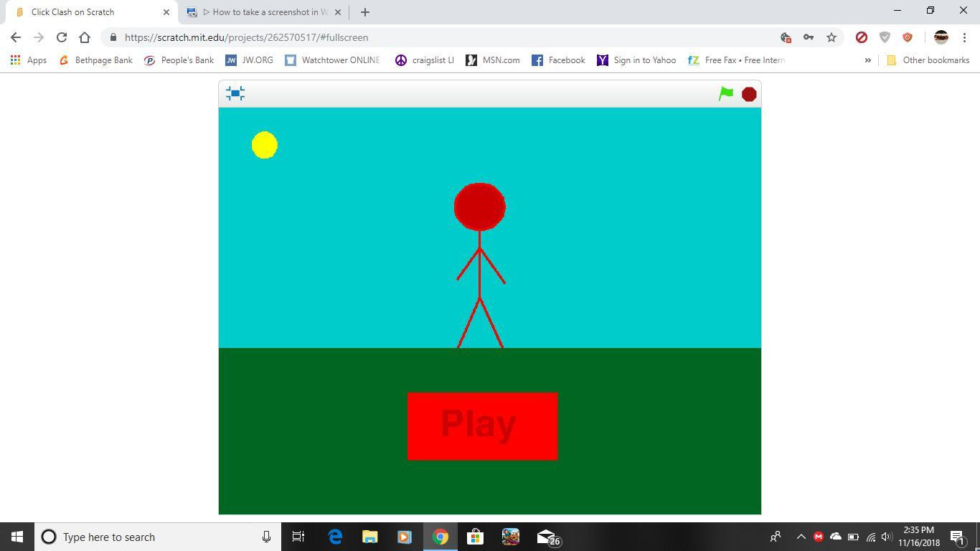Image resolution: width=980 pixels, height=551 pixels.
Task: Open the red block-sign extension
Action: click(x=862, y=37)
